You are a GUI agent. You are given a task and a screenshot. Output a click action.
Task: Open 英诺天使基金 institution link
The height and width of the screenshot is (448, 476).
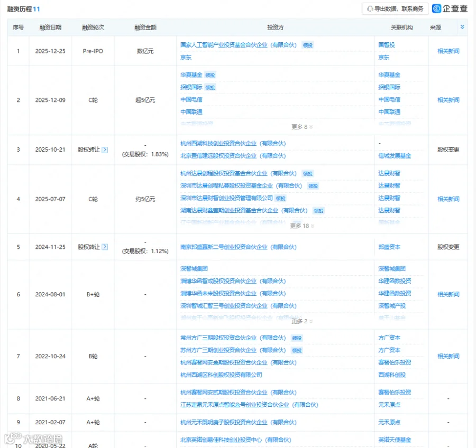(395, 440)
